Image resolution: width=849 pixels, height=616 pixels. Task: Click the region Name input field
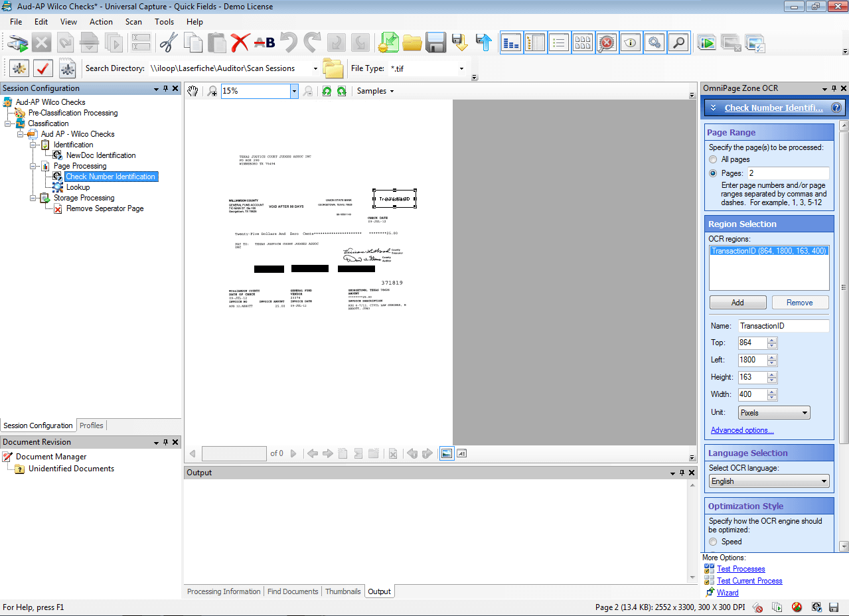(x=783, y=326)
